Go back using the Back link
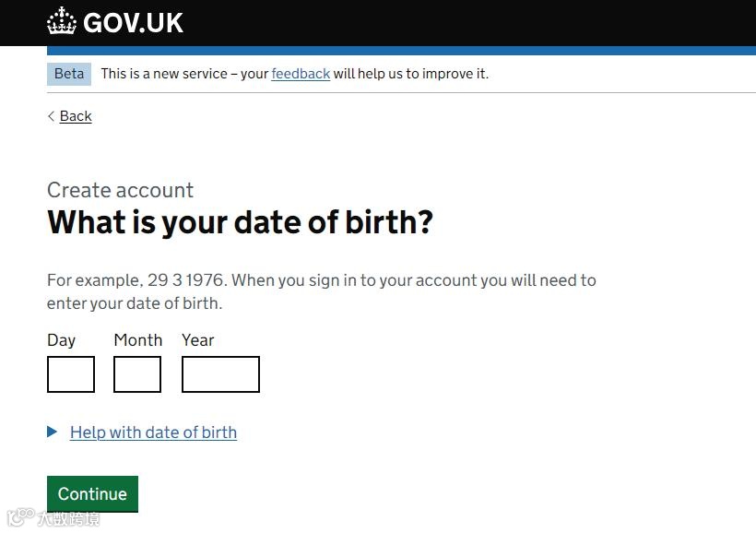 pos(76,116)
